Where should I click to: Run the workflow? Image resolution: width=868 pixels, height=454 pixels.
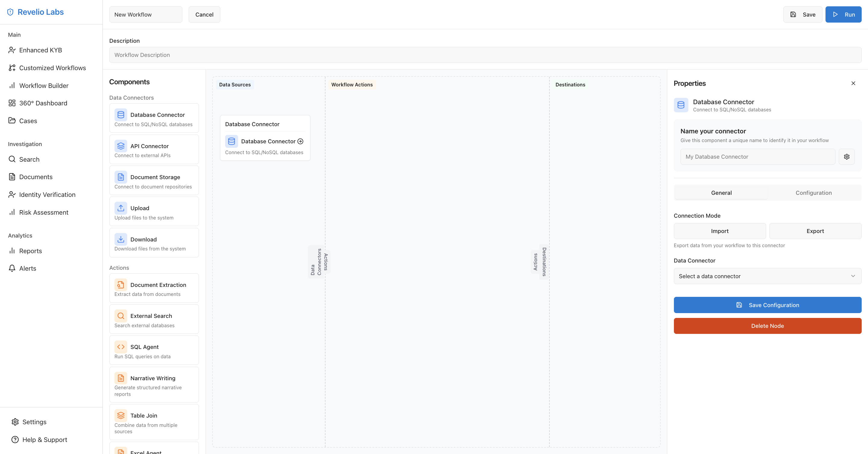pyautogui.click(x=843, y=14)
